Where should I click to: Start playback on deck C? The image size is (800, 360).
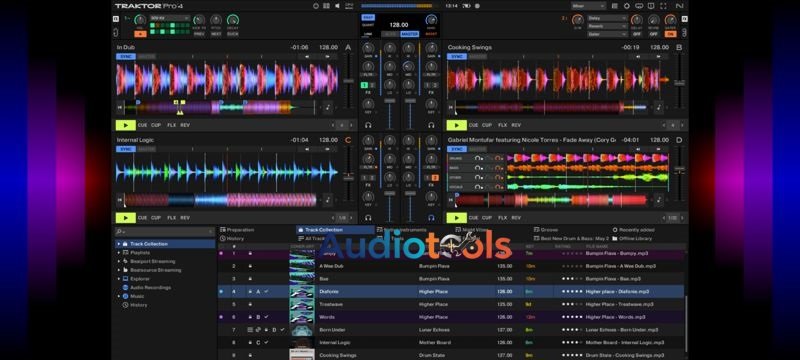[126, 218]
